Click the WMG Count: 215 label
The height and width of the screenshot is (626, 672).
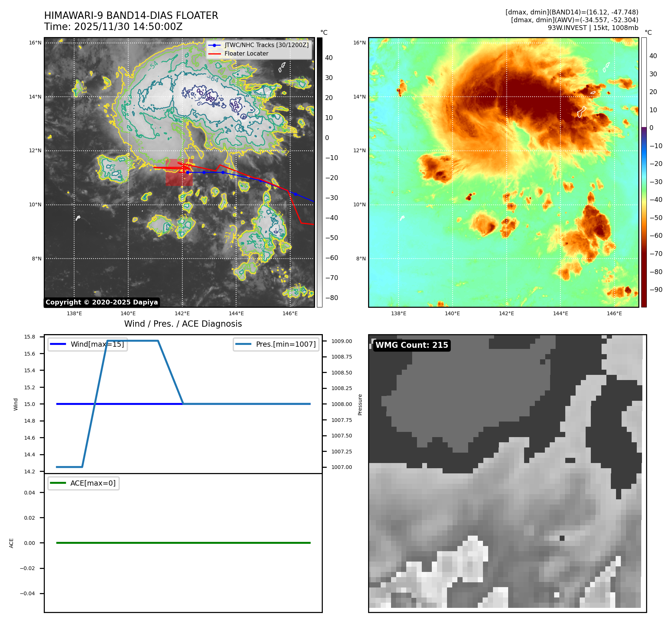point(411,345)
